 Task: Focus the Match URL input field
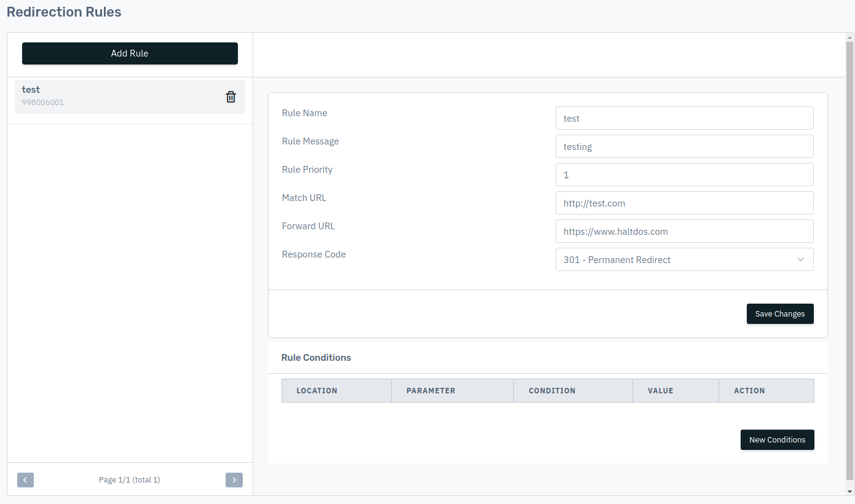pos(684,203)
